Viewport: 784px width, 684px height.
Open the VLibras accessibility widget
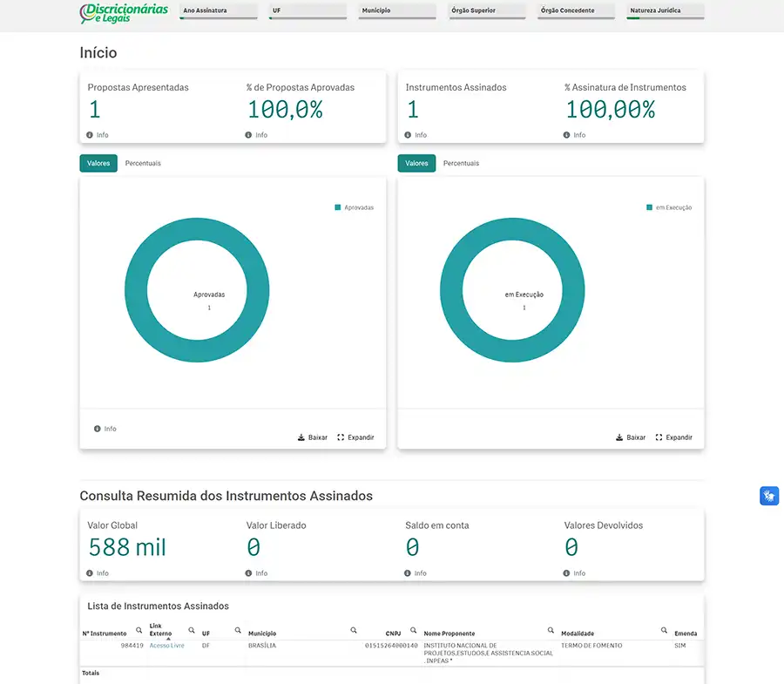click(x=768, y=496)
